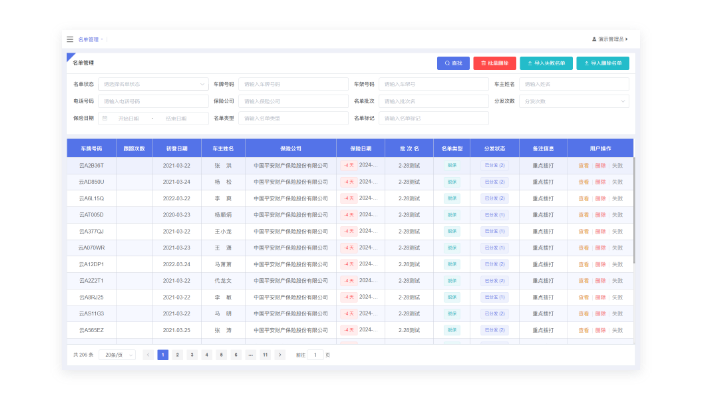Click the 保险到期 start date picker
The width and height of the screenshot is (702, 400).
coord(131,118)
